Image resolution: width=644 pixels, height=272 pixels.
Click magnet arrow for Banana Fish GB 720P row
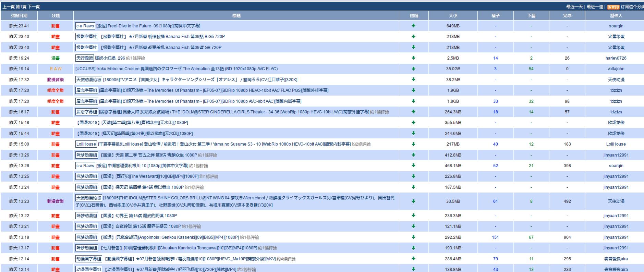pos(413,47)
